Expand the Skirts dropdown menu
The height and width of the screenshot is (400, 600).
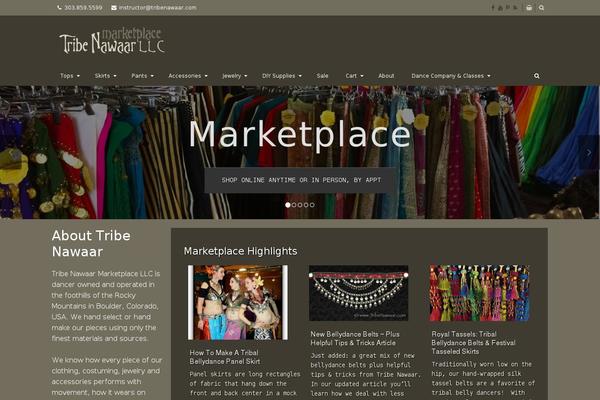point(106,76)
